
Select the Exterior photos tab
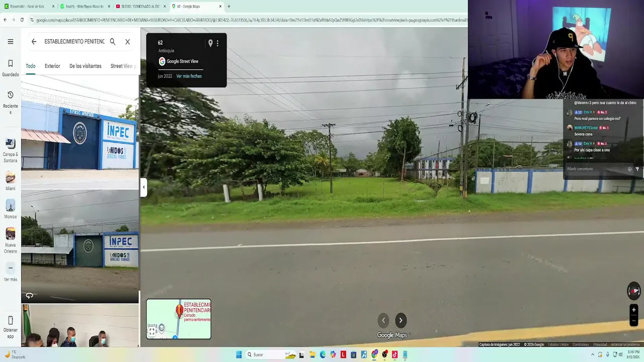(52, 66)
